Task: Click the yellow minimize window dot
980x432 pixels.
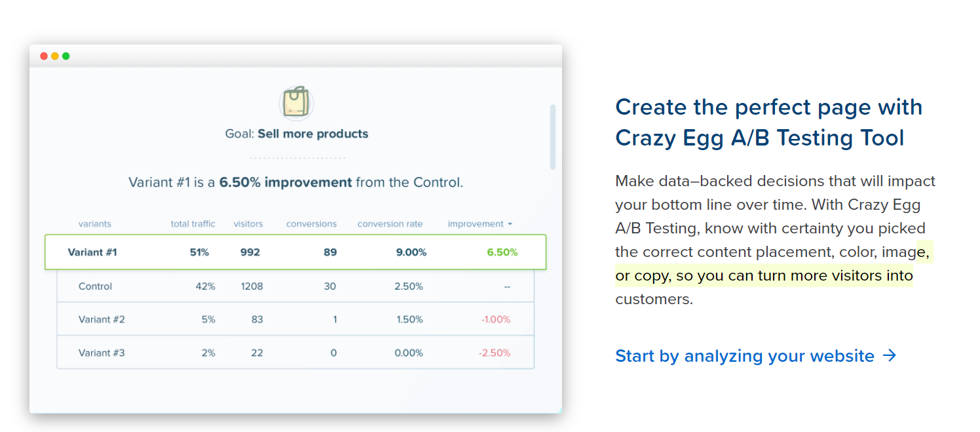Action: (x=55, y=56)
